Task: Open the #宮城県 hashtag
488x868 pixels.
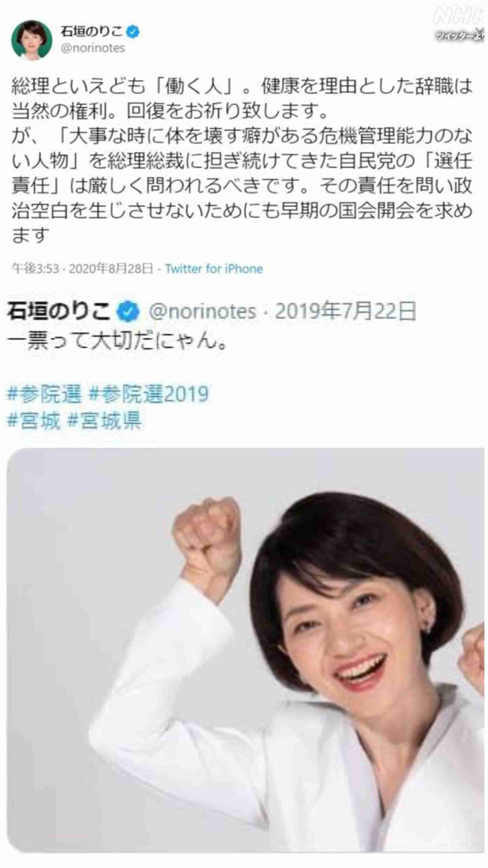Action: [104, 421]
